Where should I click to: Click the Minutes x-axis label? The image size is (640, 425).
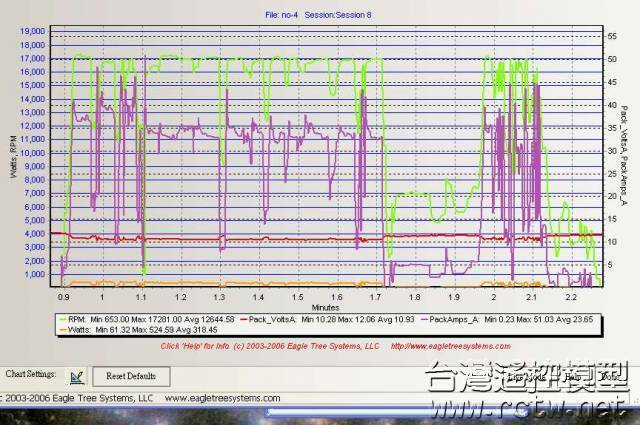pyautogui.click(x=322, y=307)
